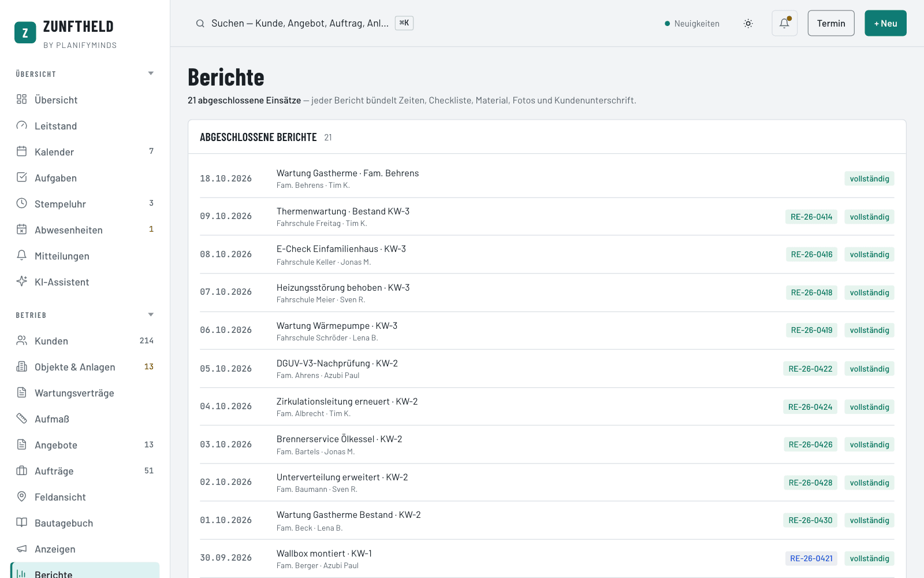Open the Übersicht dashboard icon
The width and height of the screenshot is (924, 578).
pyautogui.click(x=21, y=99)
